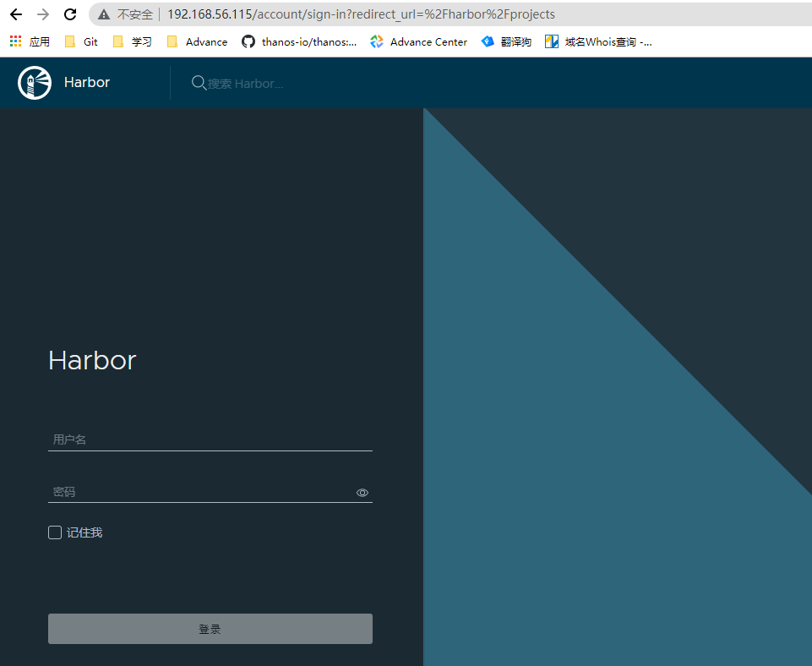Click the browser back arrow
This screenshot has width=812, height=666.
(x=16, y=14)
